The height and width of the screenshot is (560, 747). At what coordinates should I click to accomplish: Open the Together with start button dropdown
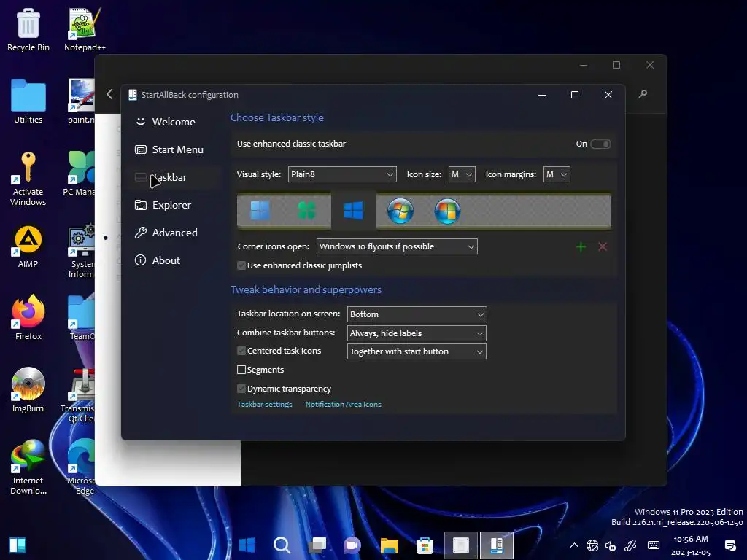[x=417, y=351]
